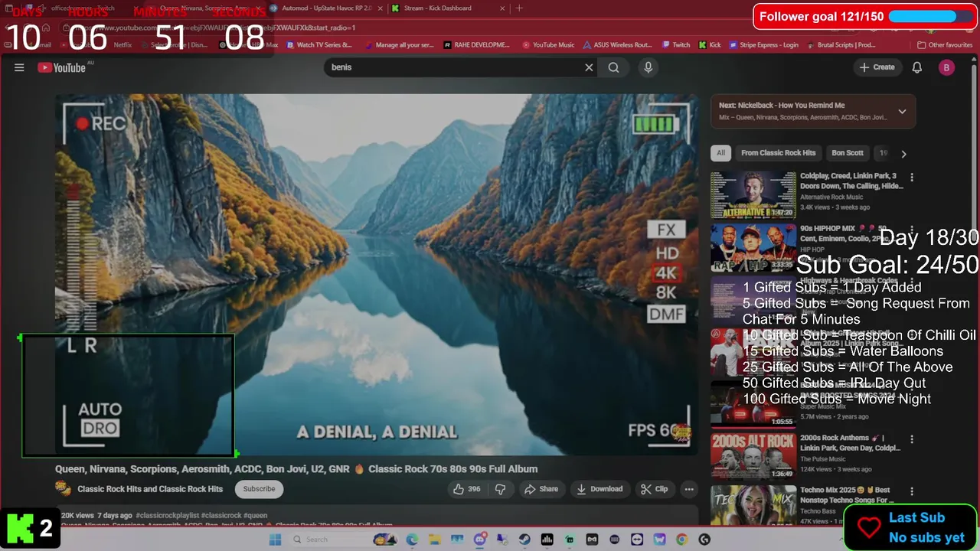
Task: Open Google Chrome from the taskbar
Action: pos(682,540)
